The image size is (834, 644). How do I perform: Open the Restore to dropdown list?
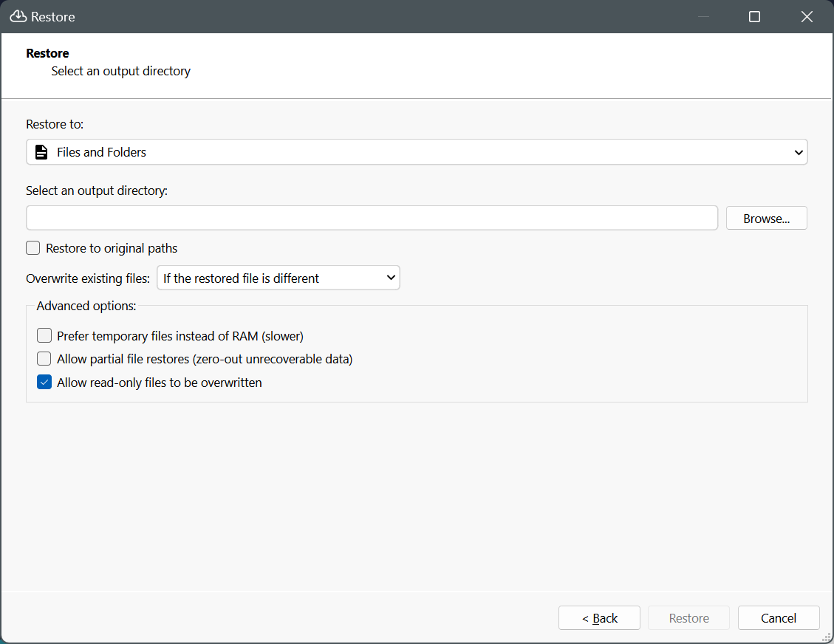tap(417, 152)
